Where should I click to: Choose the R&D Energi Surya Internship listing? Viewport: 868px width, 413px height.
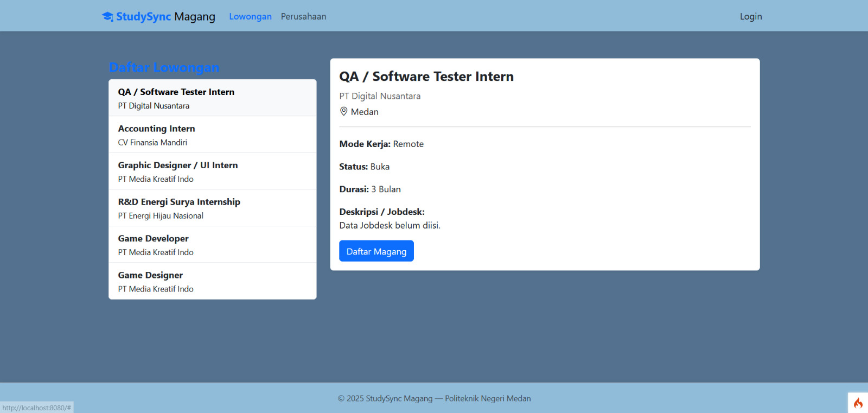[x=212, y=208]
